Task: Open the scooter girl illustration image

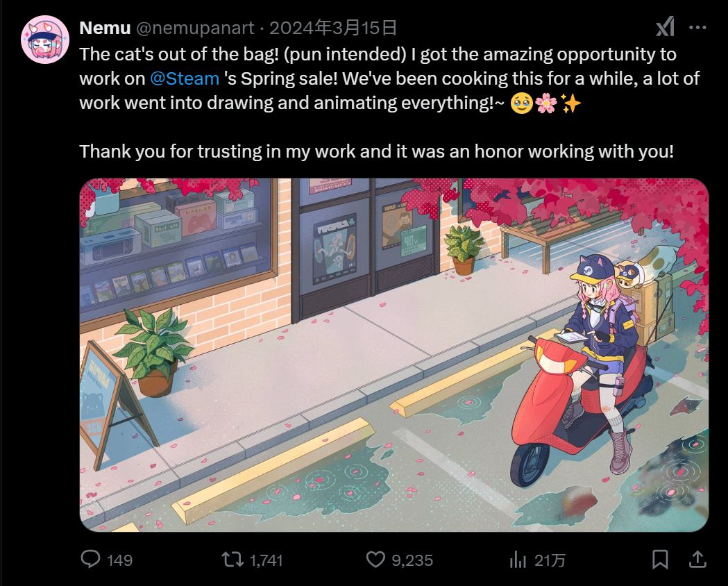Action: point(393,355)
